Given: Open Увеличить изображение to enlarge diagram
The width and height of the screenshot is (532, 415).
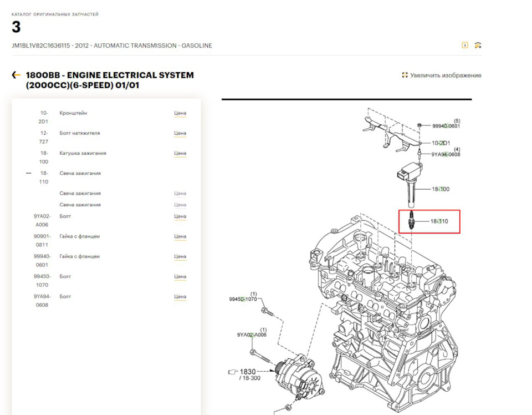Looking at the screenshot, I should click(x=445, y=75).
